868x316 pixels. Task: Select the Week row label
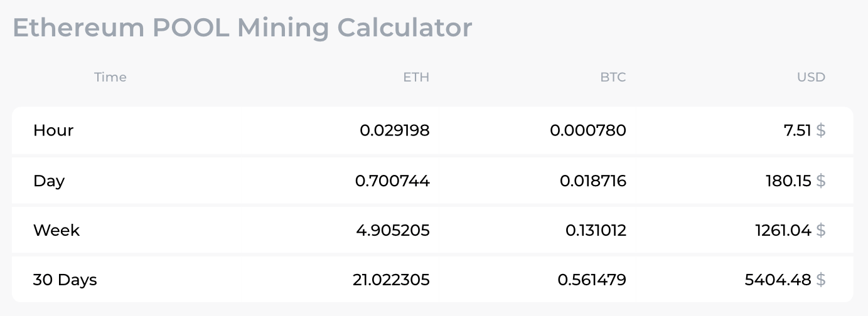pos(56,230)
